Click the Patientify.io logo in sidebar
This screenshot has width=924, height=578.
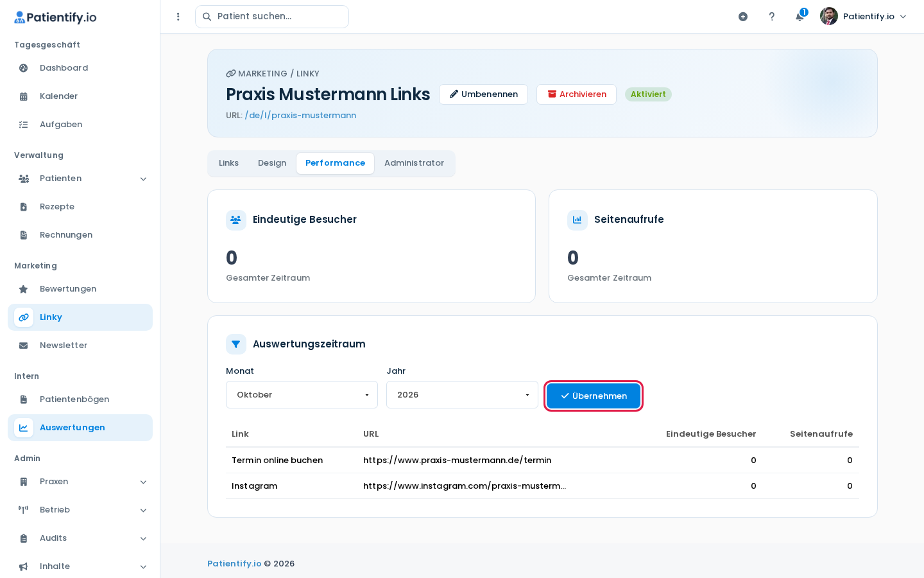tap(55, 17)
